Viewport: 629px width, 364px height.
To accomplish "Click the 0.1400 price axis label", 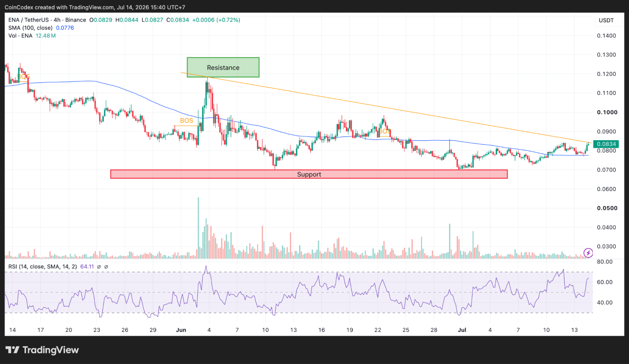I will pyautogui.click(x=606, y=36).
